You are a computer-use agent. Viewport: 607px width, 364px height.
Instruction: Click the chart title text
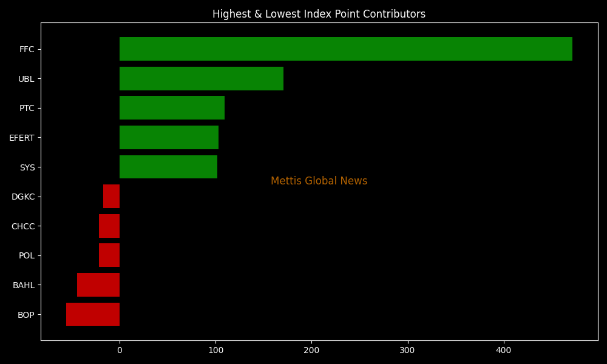[319, 14]
